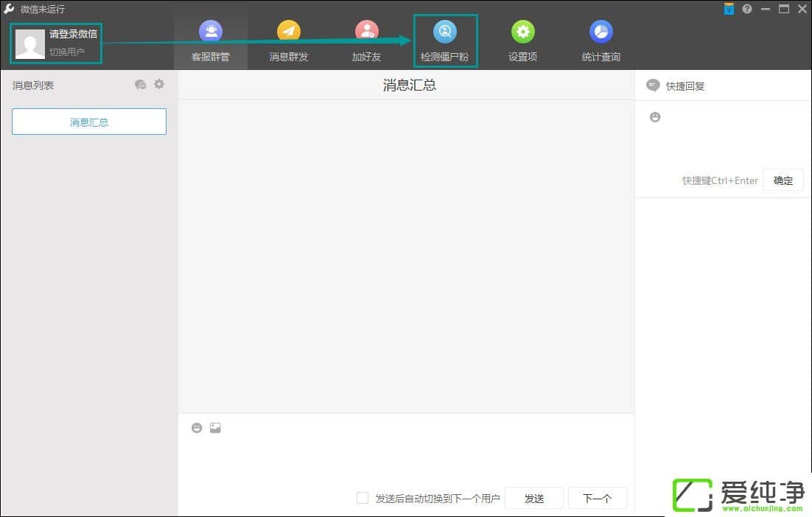The width and height of the screenshot is (812, 517).
Task: Open emoji picker in quick reply panel
Action: click(x=655, y=117)
